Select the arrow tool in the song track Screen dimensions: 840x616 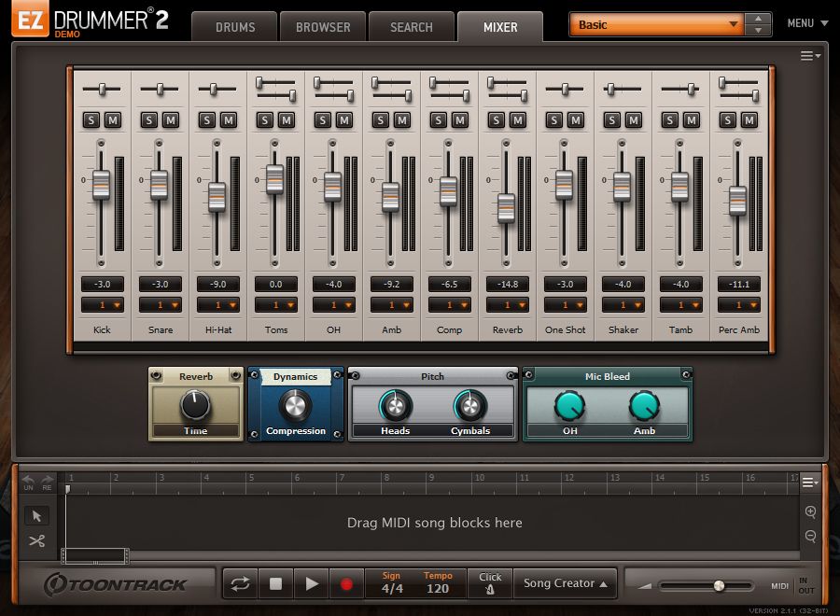coord(37,515)
